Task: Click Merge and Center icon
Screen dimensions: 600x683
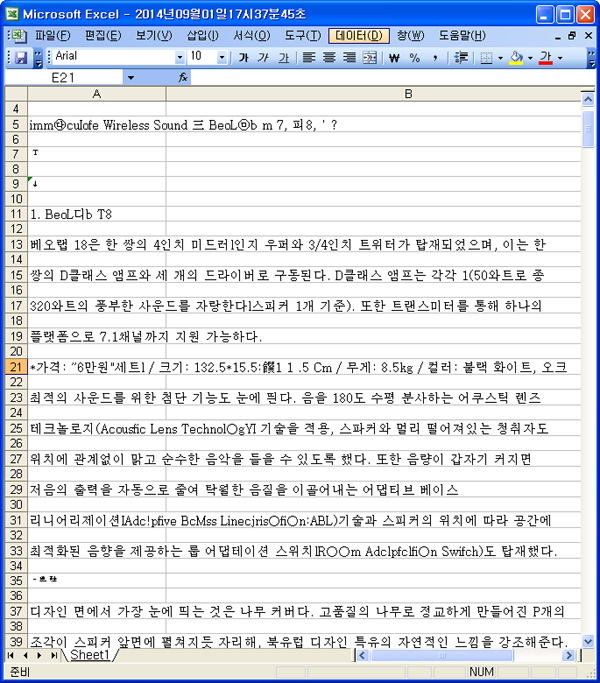Action: [x=367, y=57]
